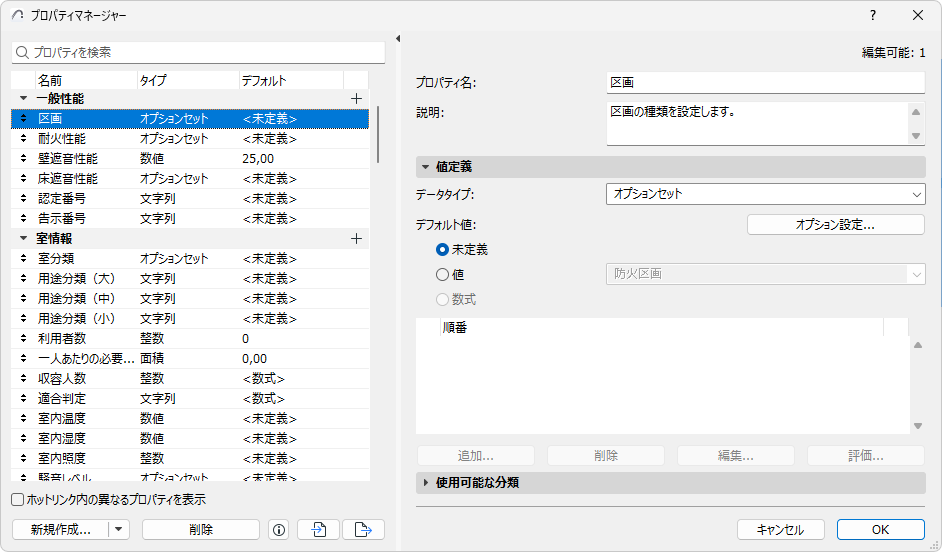Viewport: 942px width, 552px height.
Task: Open the 防火区画 value dropdown
Action: click(765, 274)
